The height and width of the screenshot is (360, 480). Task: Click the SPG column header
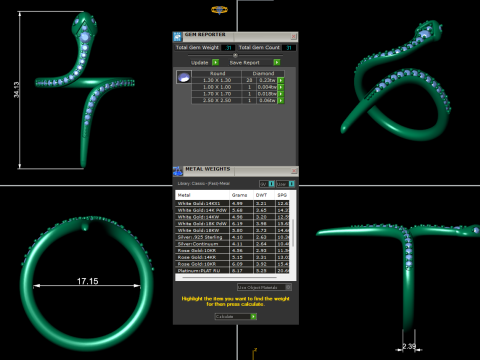[283, 195]
